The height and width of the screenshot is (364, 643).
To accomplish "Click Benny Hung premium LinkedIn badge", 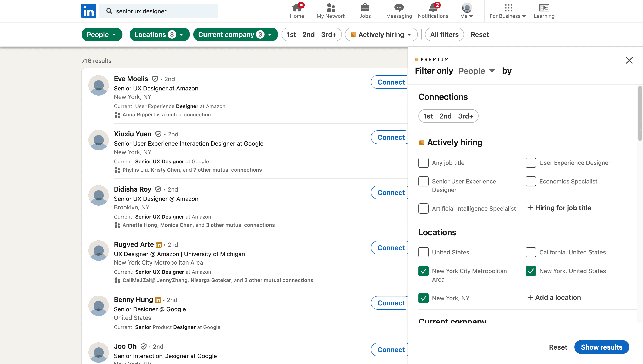I will click(158, 300).
